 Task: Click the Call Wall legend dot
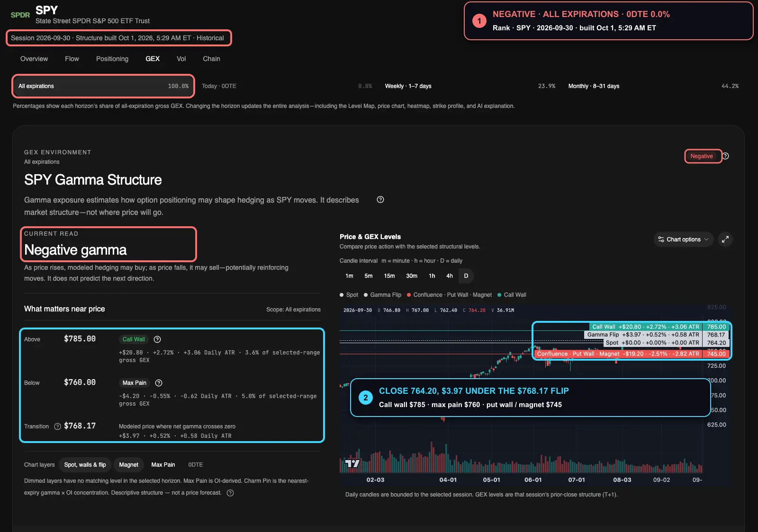tap(499, 295)
